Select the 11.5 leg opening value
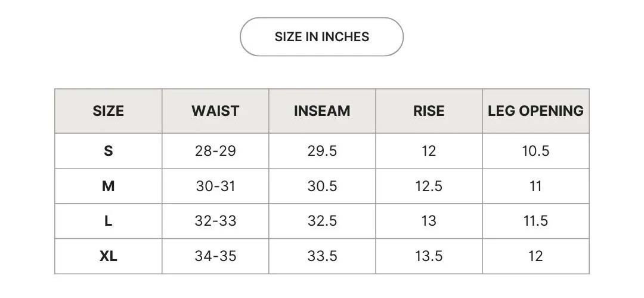This screenshot has width=644, height=298. (535, 221)
